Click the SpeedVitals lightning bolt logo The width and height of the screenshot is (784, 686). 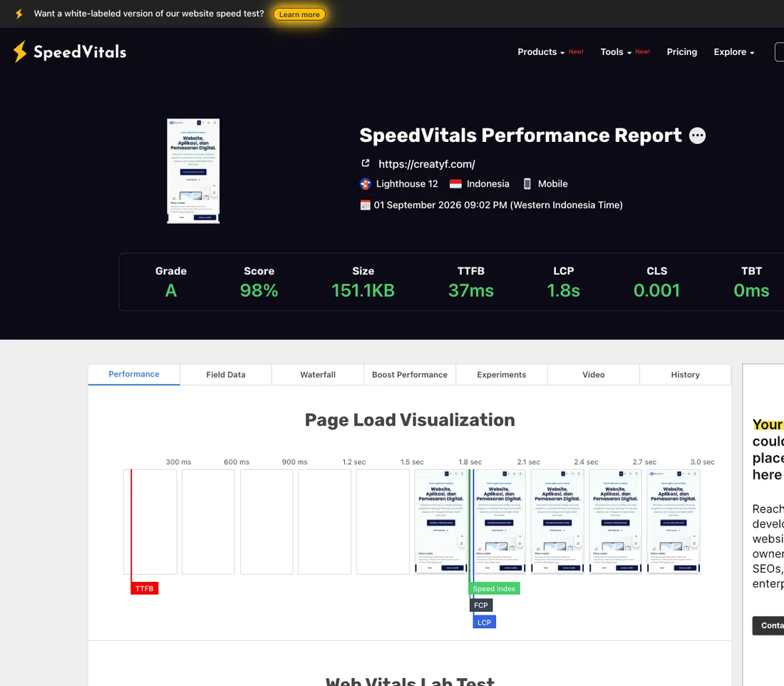pyautogui.click(x=19, y=51)
